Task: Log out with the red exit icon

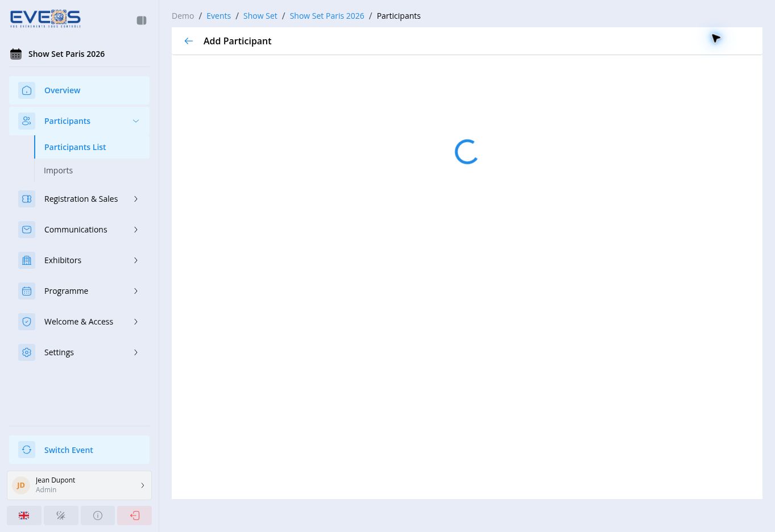Action: tap(135, 516)
